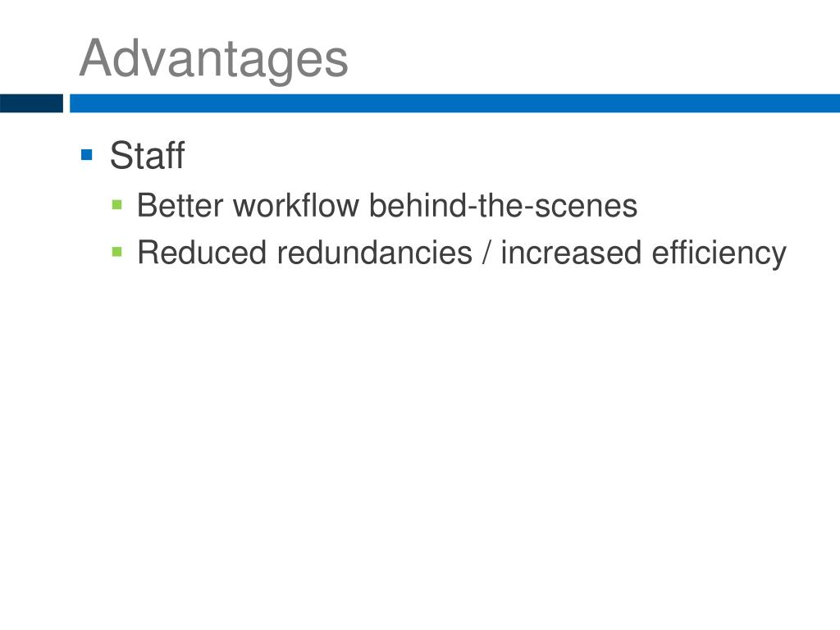Click the slash between redundancies and increased
Image resolution: width=840 pixels, height=630 pixels.
tap(486, 253)
